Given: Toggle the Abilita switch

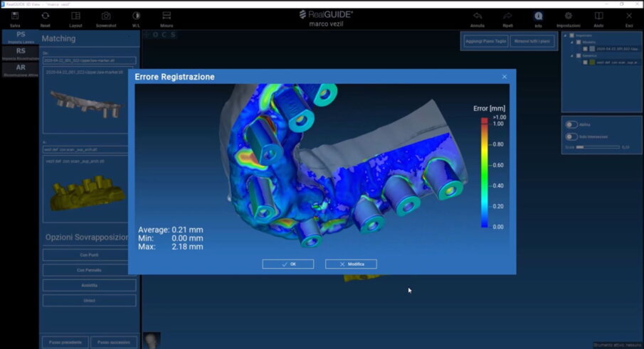Looking at the screenshot, I should tap(571, 124).
